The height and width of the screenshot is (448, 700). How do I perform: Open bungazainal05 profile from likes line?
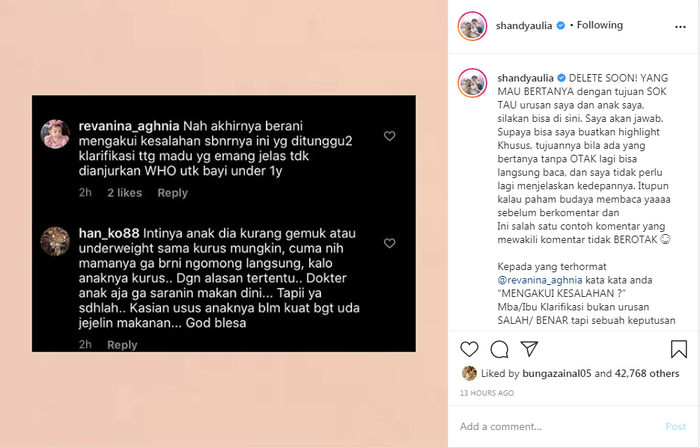tap(557, 373)
